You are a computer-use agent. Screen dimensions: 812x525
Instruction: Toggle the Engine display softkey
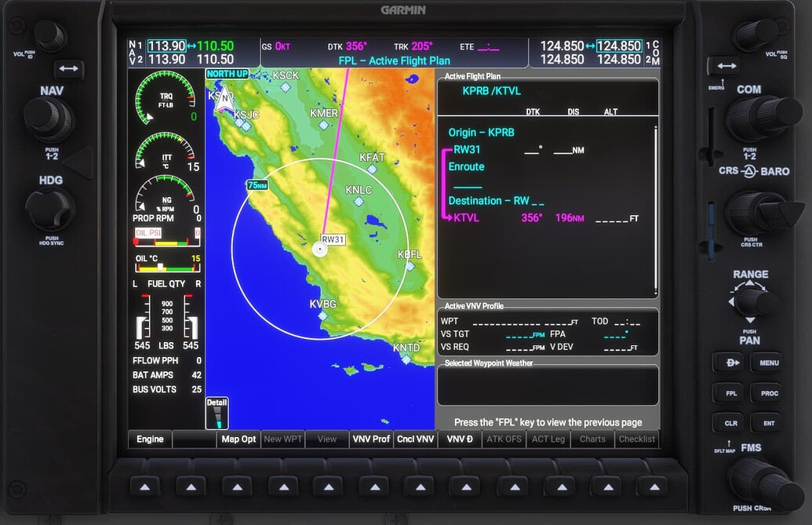149,439
